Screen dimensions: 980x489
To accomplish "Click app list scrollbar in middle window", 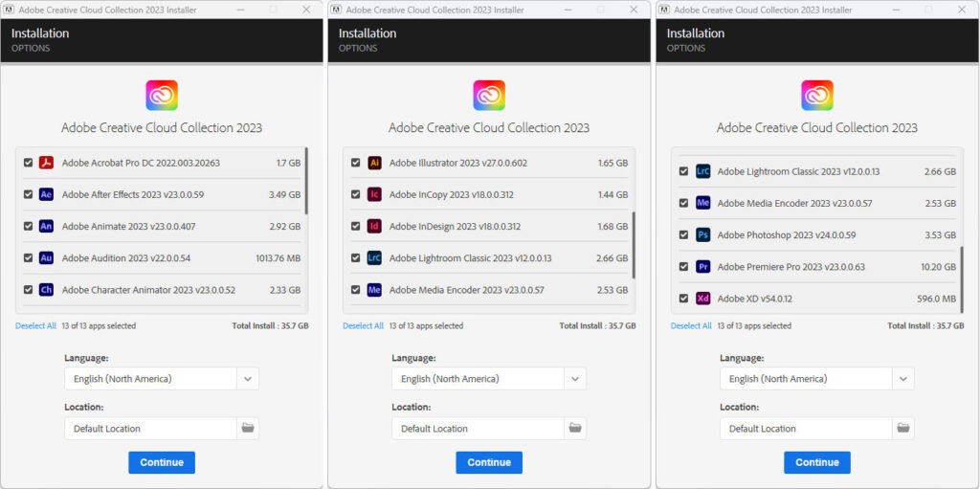I will [x=634, y=245].
